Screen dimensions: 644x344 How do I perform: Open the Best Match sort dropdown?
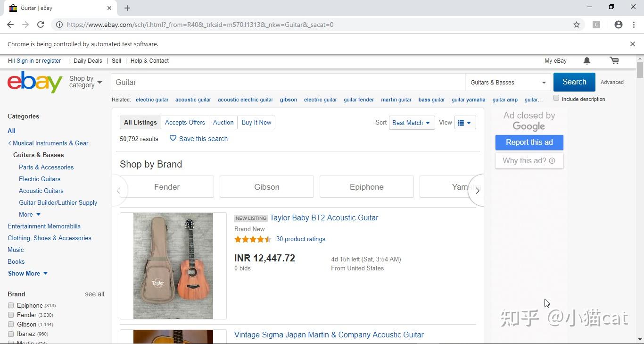tap(411, 123)
